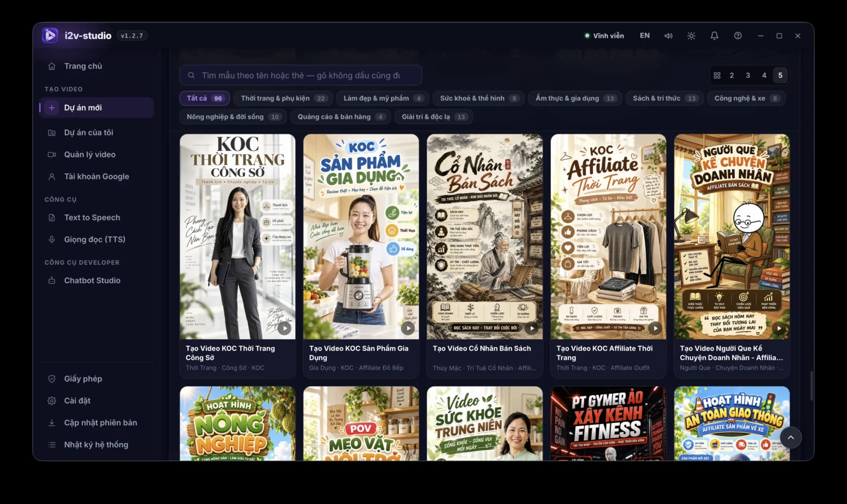Filter by Làm đẹp & mỹ phẩm

[x=383, y=98]
